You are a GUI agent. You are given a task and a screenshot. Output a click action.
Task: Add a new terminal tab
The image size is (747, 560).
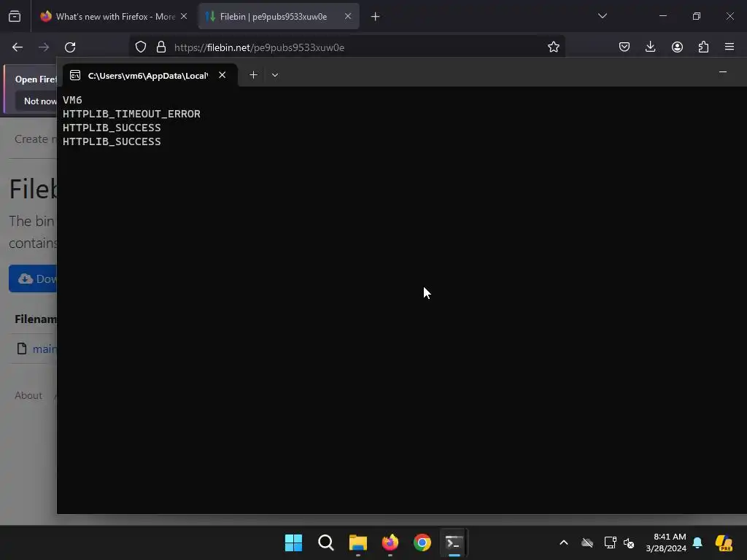(253, 75)
